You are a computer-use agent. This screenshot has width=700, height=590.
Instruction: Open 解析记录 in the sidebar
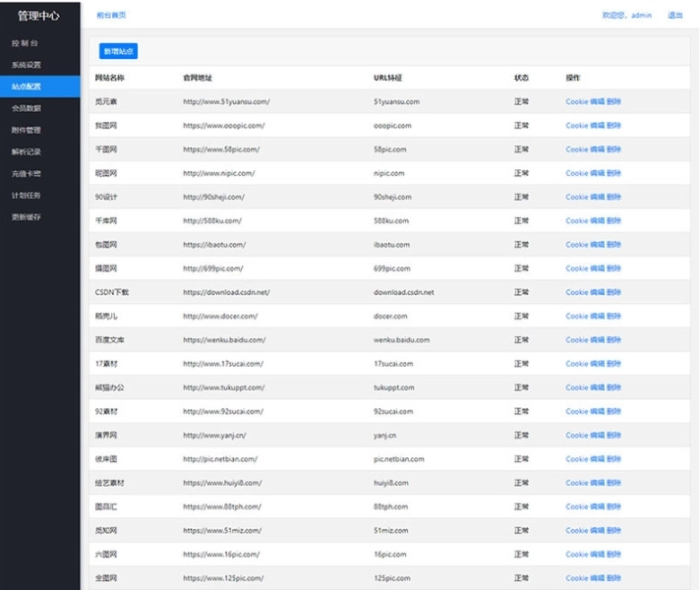pos(27,151)
